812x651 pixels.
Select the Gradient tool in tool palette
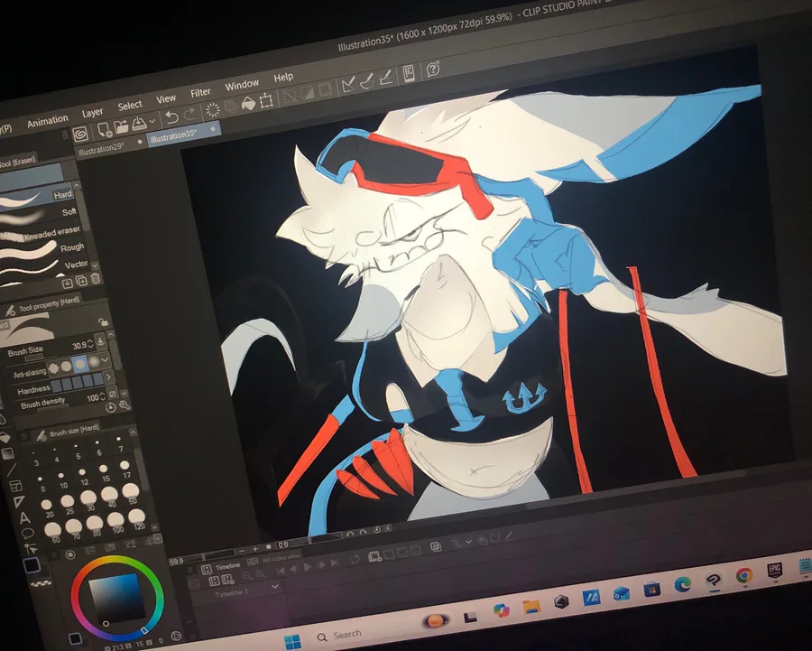point(8,454)
